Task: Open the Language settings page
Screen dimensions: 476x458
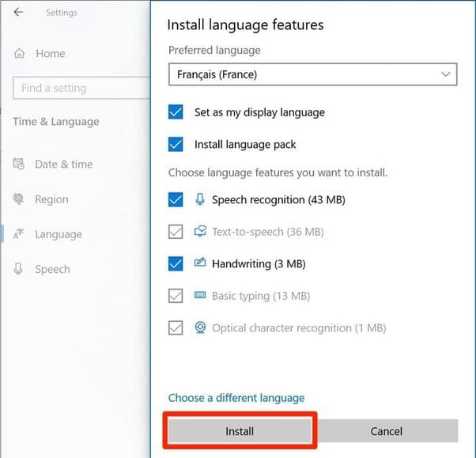Action: point(58,234)
